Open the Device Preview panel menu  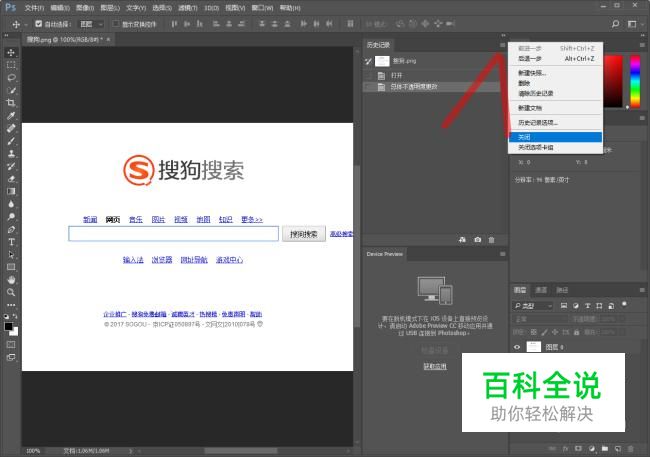pyautogui.click(x=503, y=254)
